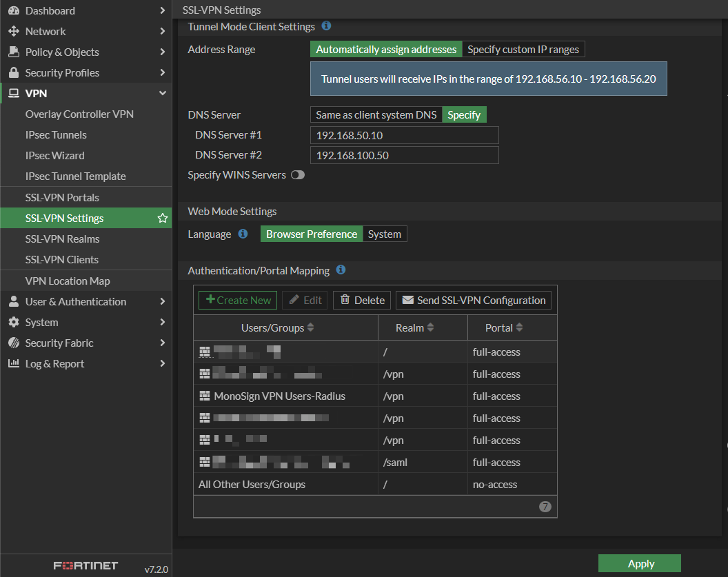Choose Same as client system DNS
This screenshot has width=728, height=577.
click(x=376, y=115)
